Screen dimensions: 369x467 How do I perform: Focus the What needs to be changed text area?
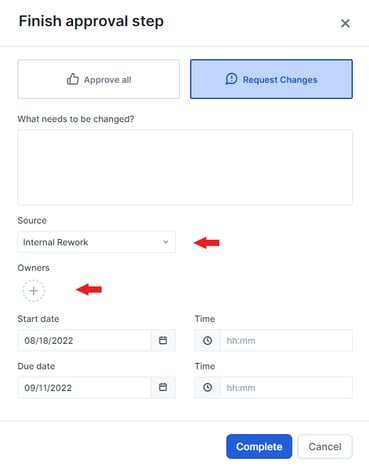[185, 168]
